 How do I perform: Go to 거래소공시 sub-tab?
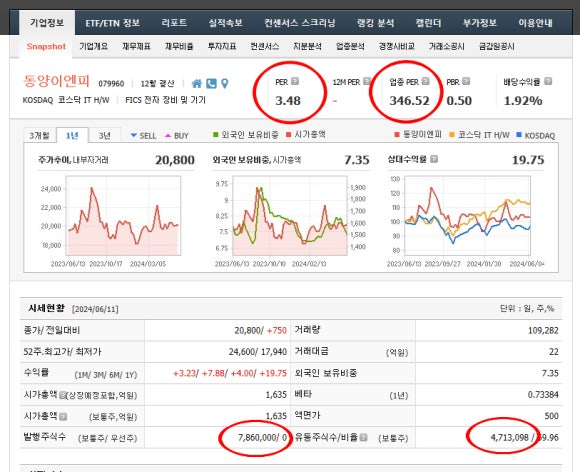coord(446,47)
